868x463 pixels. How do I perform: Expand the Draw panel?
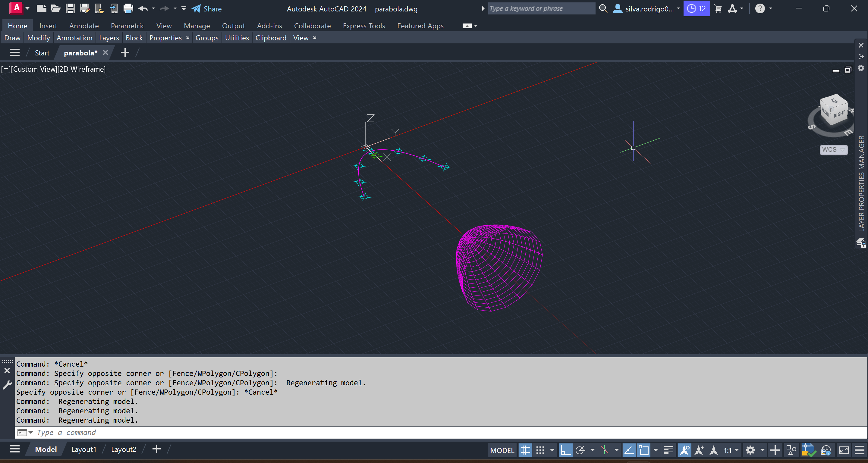coord(12,38)
